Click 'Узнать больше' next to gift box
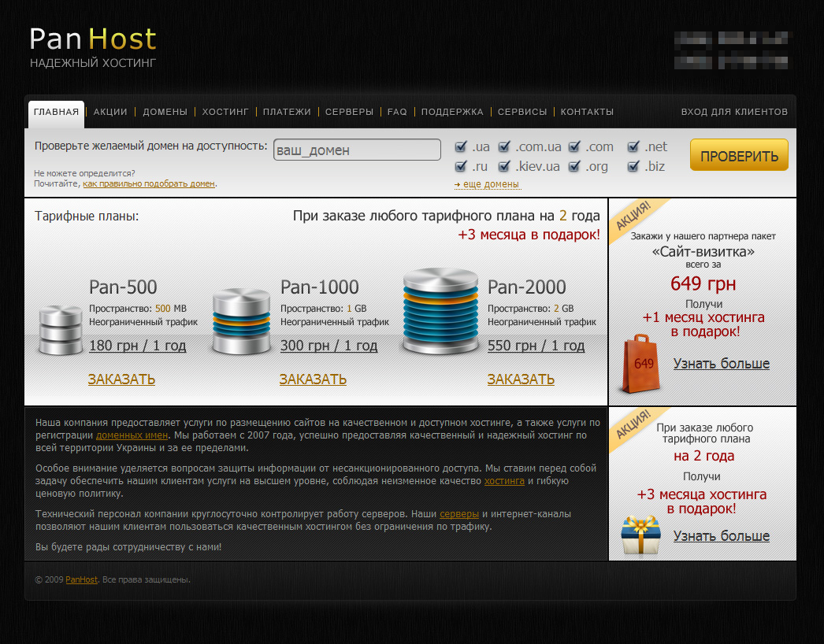 722,536
